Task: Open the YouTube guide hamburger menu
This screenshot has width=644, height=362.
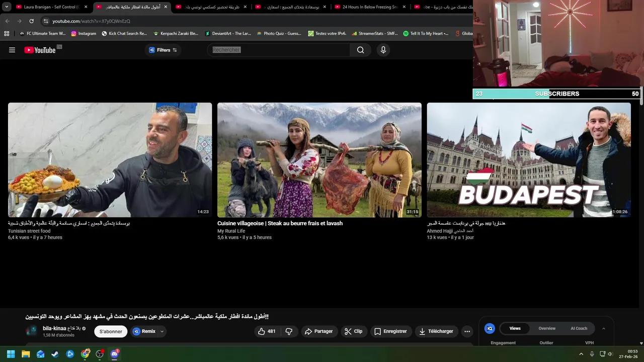Action: click(12, 50)
